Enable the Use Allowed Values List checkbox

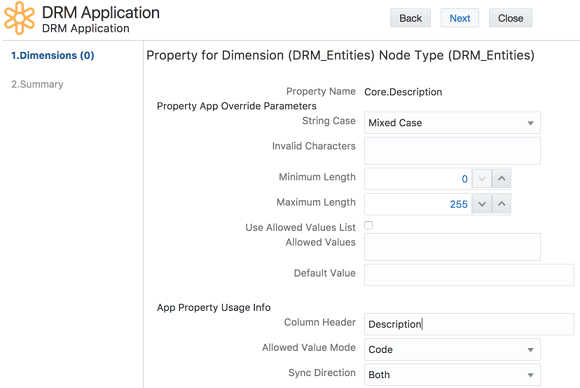pos(368,225)
